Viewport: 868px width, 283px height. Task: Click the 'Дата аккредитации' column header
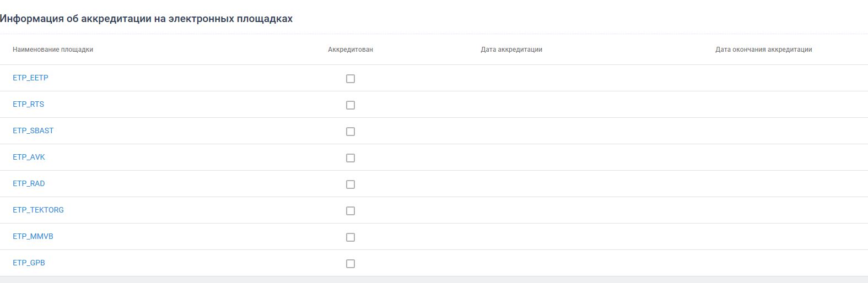point(511,50)
